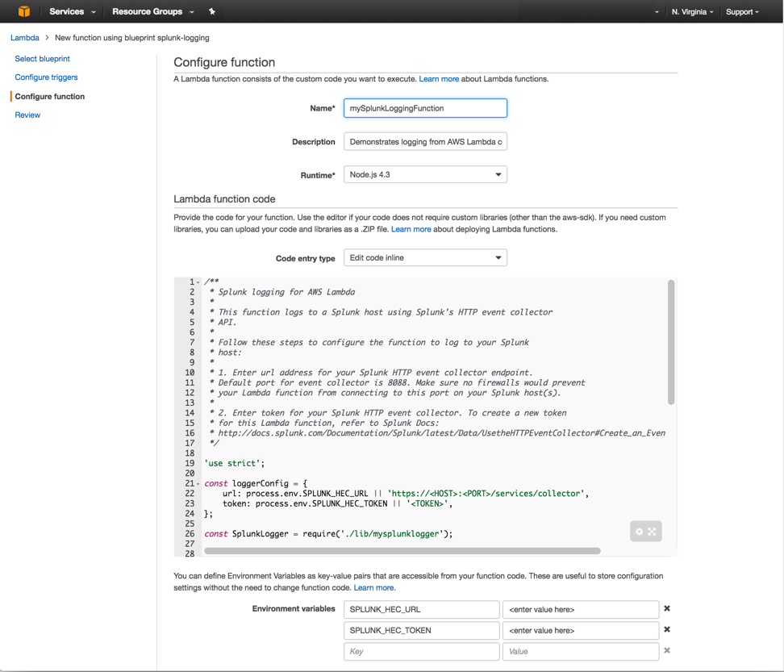Click the require mysplunklogger code line
Image resolution: width=784 pixels, height=672 pixels.
[328, 533]
